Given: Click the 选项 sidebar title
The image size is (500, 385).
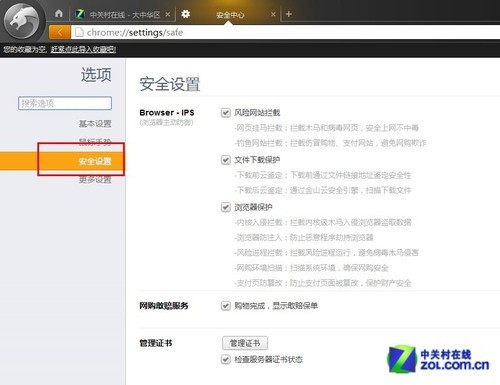Looking at the screenshot, I should click(x=96, y=74).
